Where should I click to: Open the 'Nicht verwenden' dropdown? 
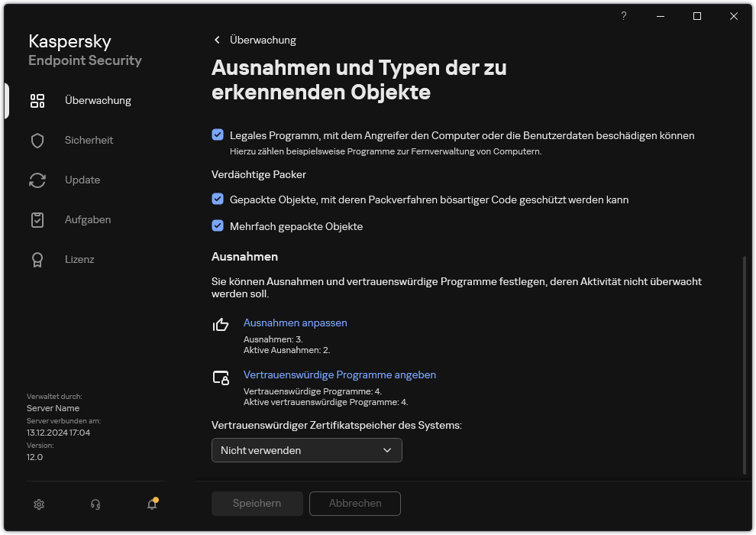coord(306,450)
